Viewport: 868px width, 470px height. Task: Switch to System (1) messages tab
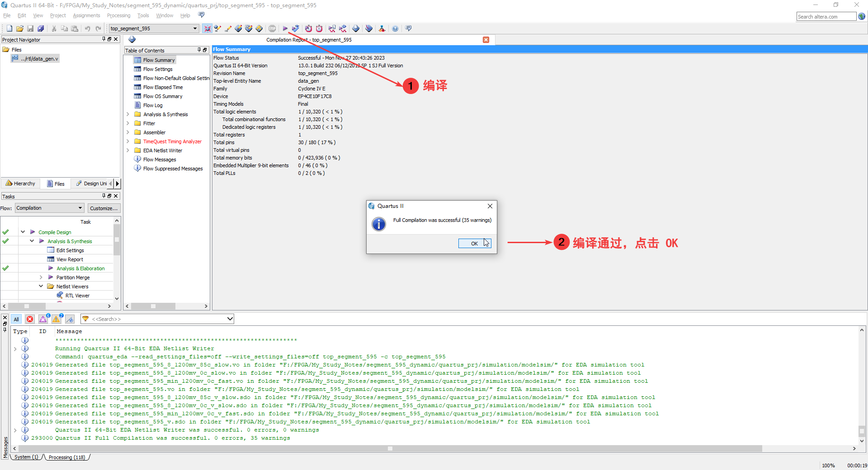[x=26, y=457]
